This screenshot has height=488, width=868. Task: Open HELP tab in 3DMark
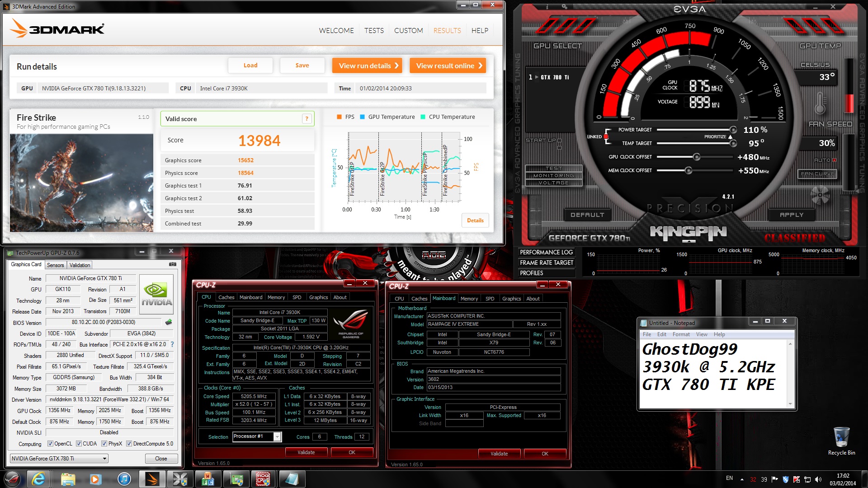[480, 30]
